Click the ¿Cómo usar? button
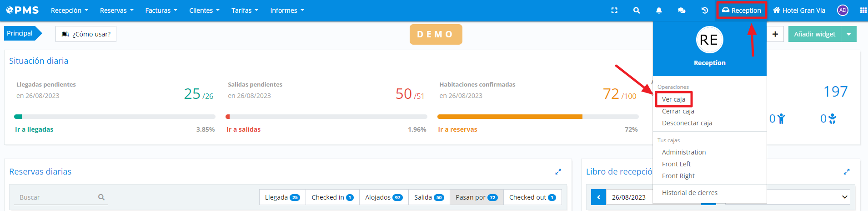This screenshot has width=868, height=211. click(x=86, y=34)
